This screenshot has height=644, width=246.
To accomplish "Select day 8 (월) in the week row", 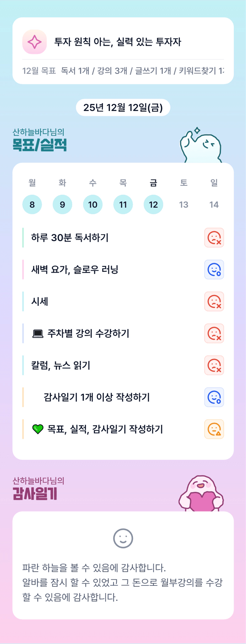I will pyautogui.click(x=32, y=205).
